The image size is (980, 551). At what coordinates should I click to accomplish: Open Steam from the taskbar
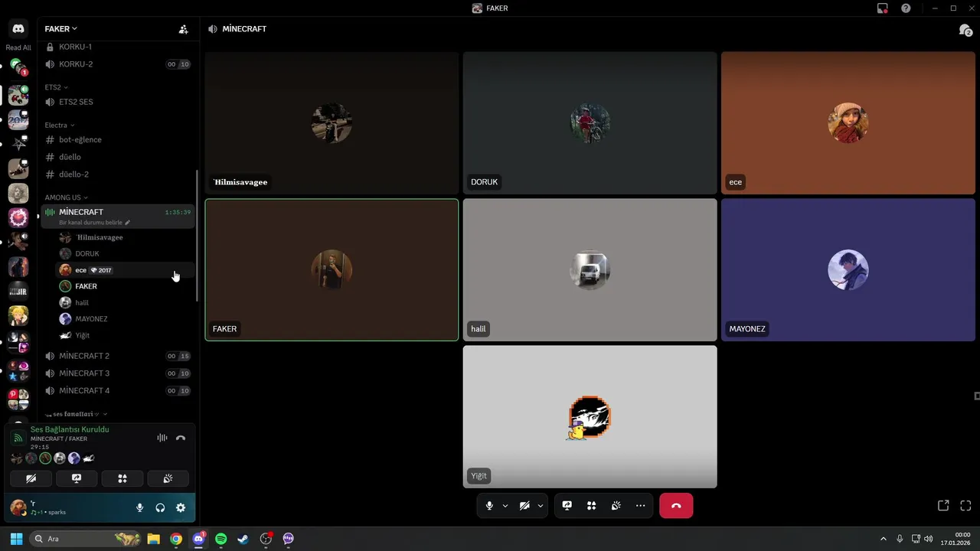click(243, 539)
